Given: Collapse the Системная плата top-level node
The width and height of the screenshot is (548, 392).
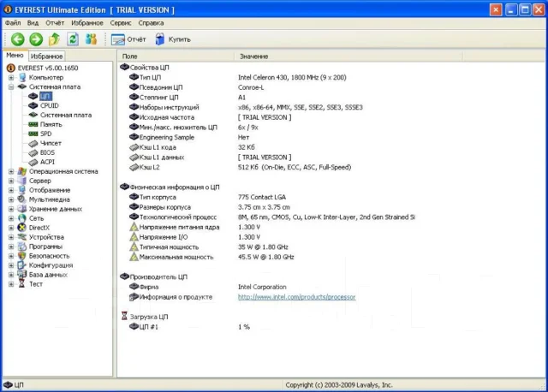Looking at the screenshot, I should coord(11,87).
